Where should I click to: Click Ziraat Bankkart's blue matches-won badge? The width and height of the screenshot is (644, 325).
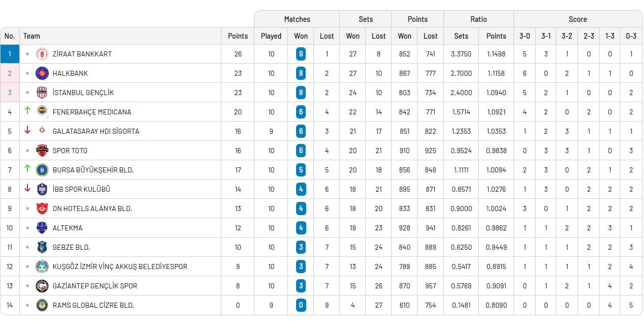(x=301, y=54)
